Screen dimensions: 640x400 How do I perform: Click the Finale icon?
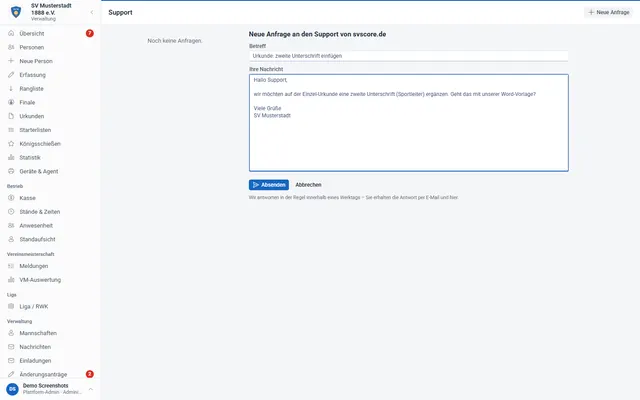11,102
